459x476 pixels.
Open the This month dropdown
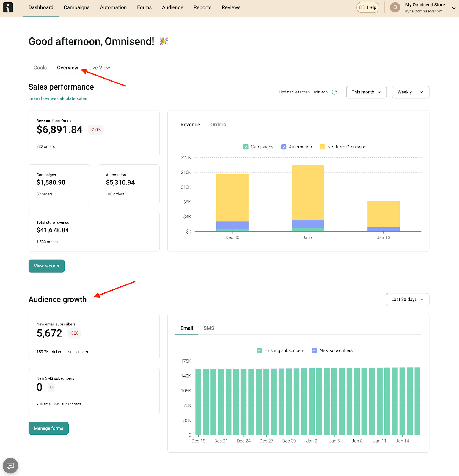(367, 92)
